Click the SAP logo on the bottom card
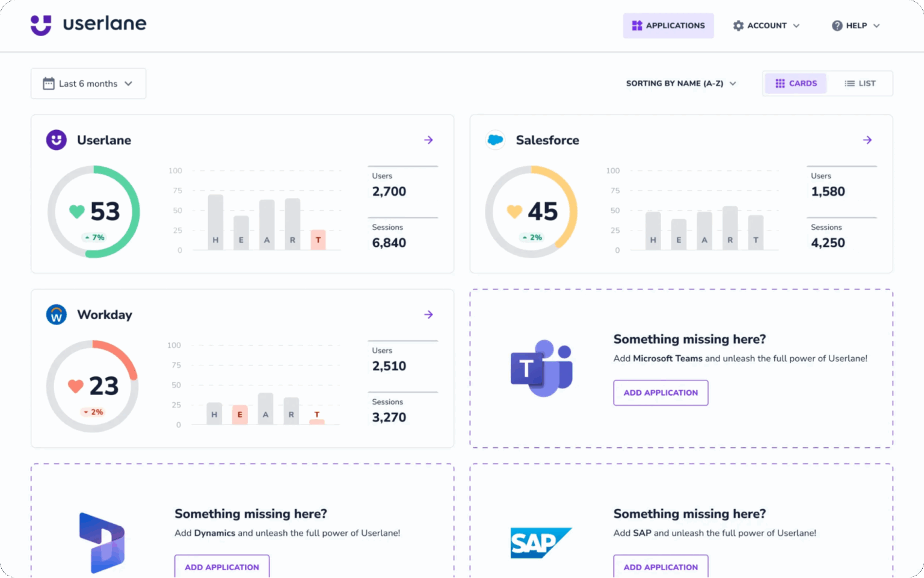Screen dimensions: 924x578 click(x=540, y=542)
